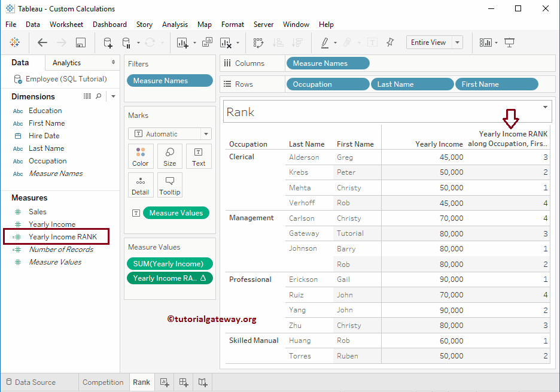Viewport: 560px width, 392px height.
Task: Click the Occupation pill on Rows shelf
Action: pos(328,84)
